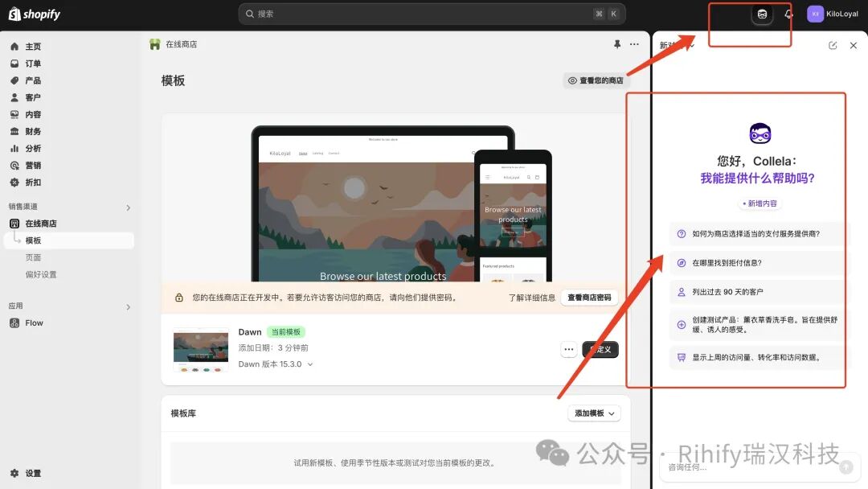Select suggestion 显示上周的访问量、转化率和访问数据

757,358
